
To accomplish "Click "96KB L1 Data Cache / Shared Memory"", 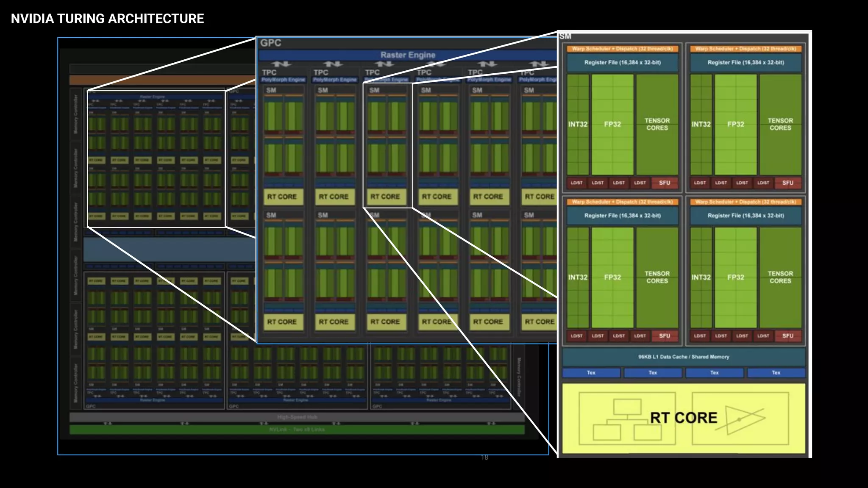I will pos(684,357).
